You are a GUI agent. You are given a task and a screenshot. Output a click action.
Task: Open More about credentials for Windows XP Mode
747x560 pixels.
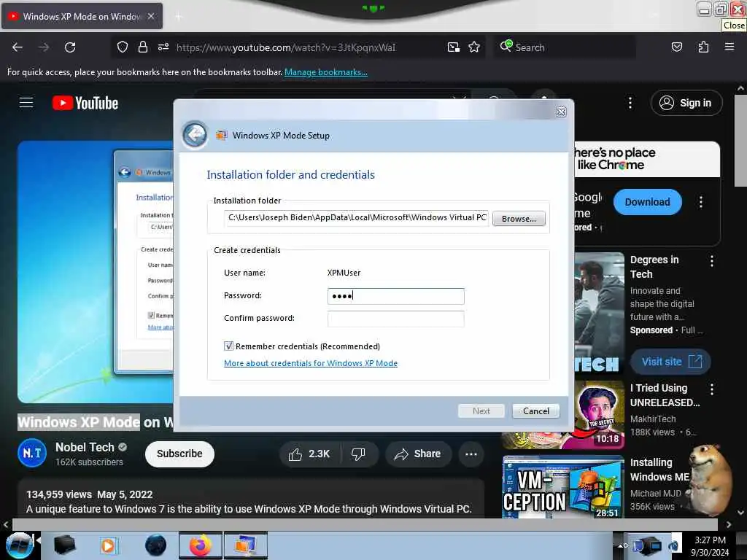[311, 363]
